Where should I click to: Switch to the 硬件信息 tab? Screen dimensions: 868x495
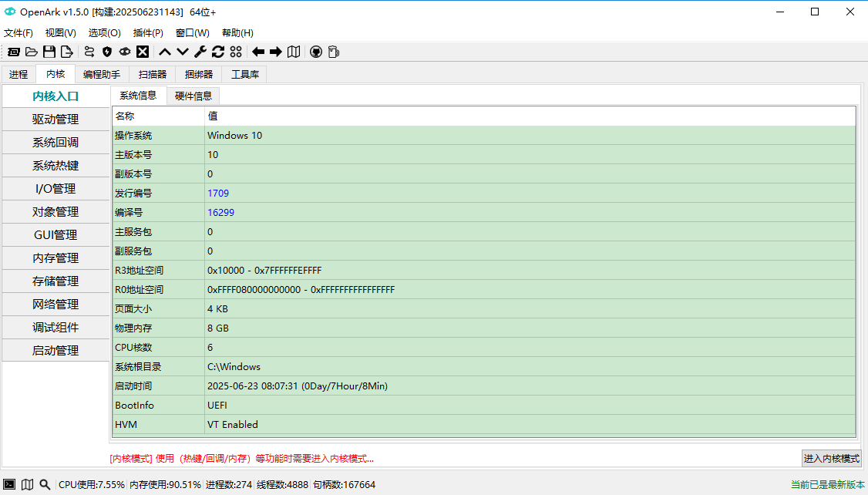point(193,96)
